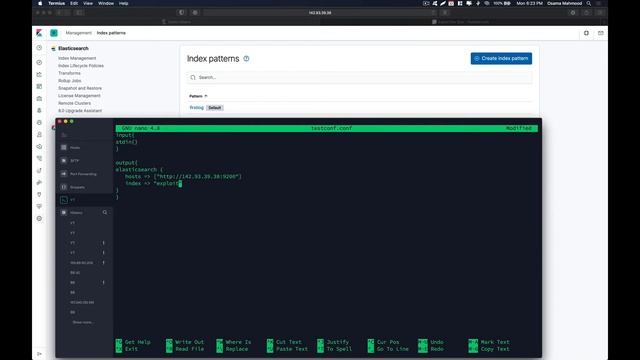Click the recently viewed clock icon in Kibana
The height and width of the screenshot is (360, 640).
[x=39, y=48]
